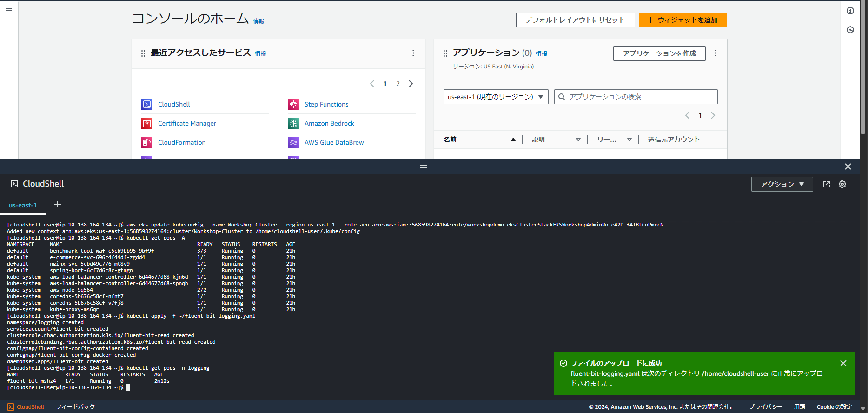The width and height of the screenshot is (868, 413).
Task: Click 情報 link next to コンソールのホーム
Action: pos(258,21)
